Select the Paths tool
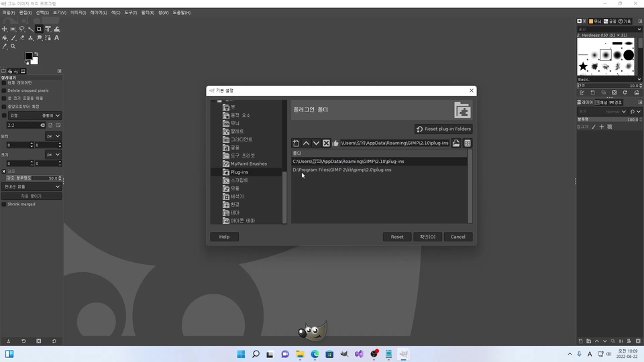This screenshot has height=362, width=644. click(48, 38)
